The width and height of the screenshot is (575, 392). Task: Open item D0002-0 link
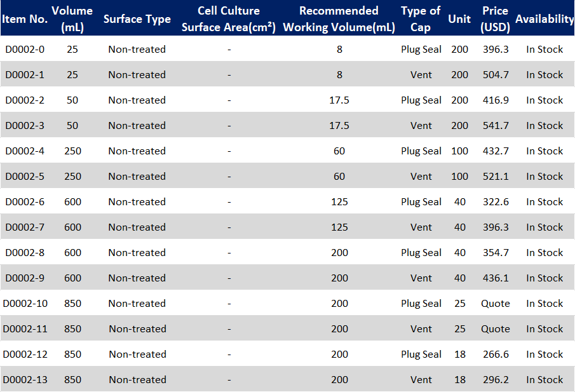tap(25, 49)
